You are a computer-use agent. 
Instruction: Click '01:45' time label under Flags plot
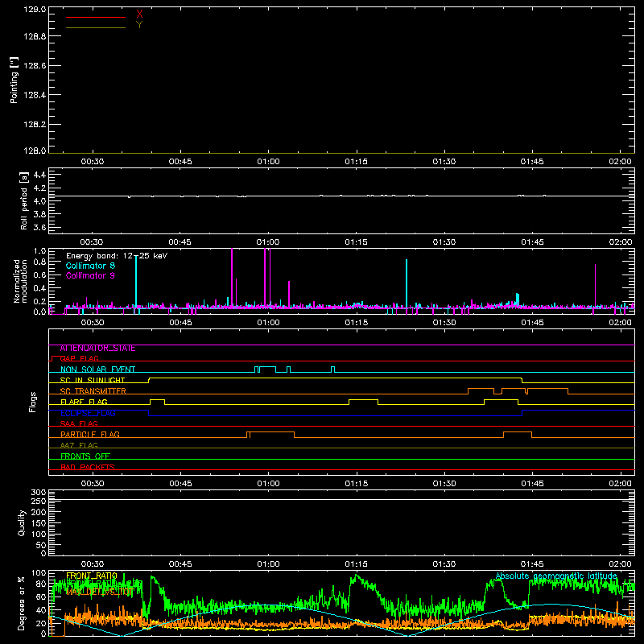[532, 484]
